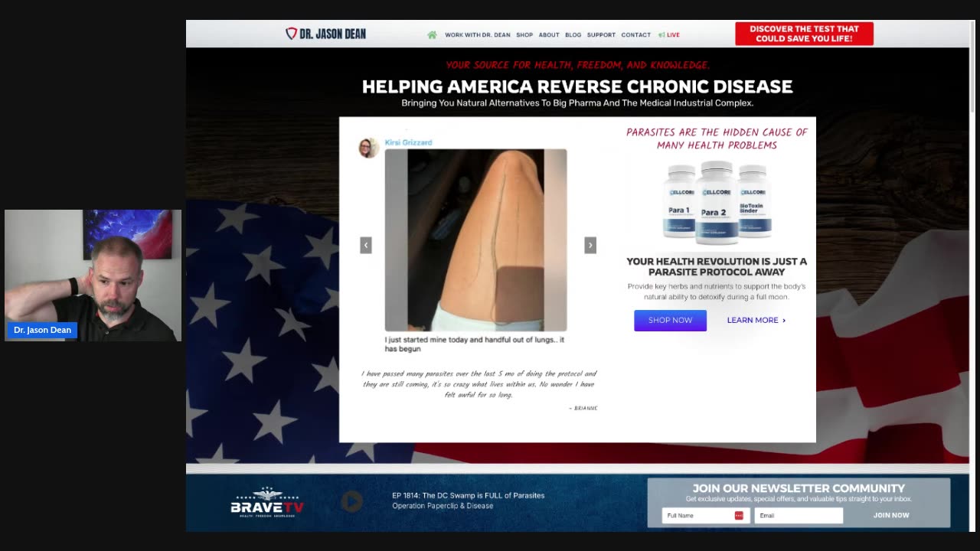Click the Join Now button
Viewport: 980px width, 551px height.
[x=891, y=516]
